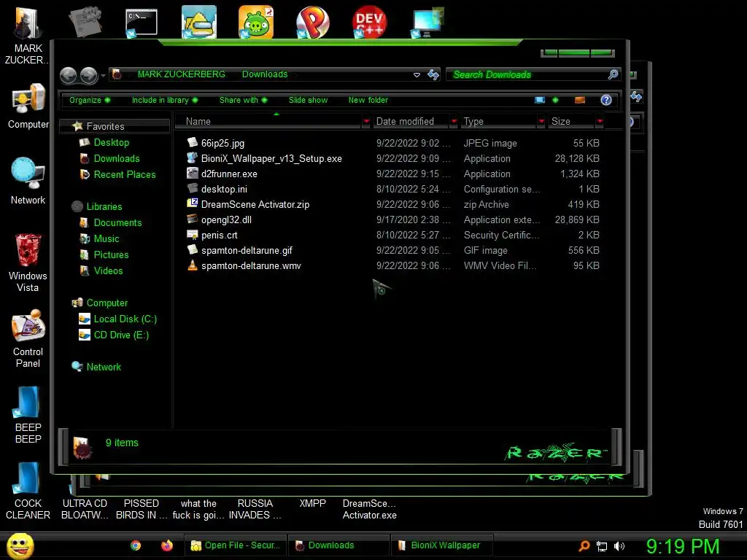Open Start menu smiley face button
This screenshot has height=560, width=747.
[x=20, y=545]
